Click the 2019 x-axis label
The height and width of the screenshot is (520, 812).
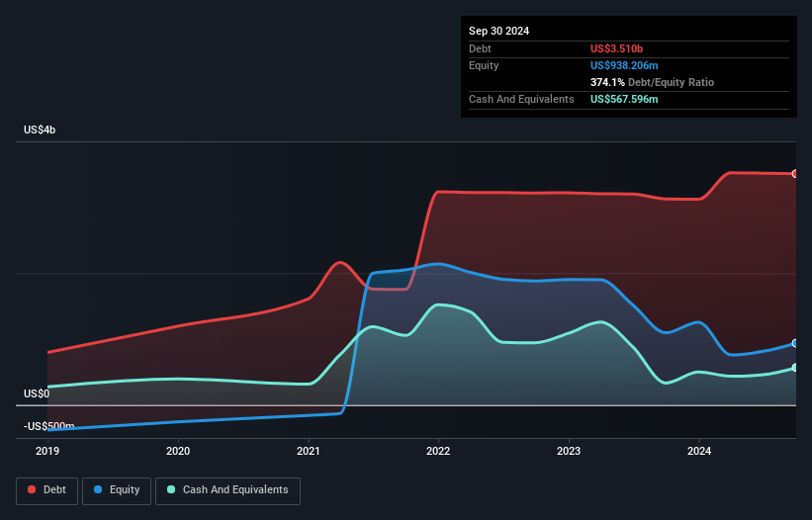pyautogui.click(x=47, y=451)
